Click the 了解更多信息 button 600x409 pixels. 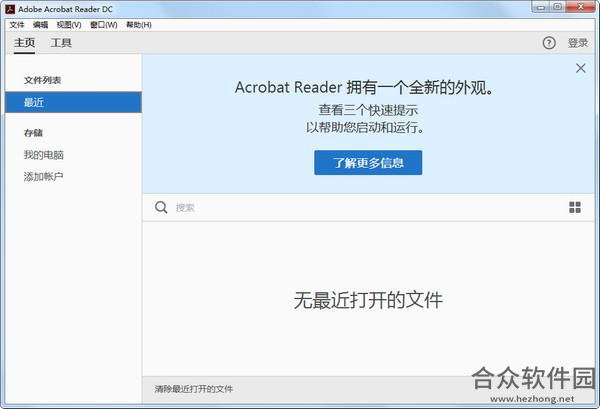(368, 163)
